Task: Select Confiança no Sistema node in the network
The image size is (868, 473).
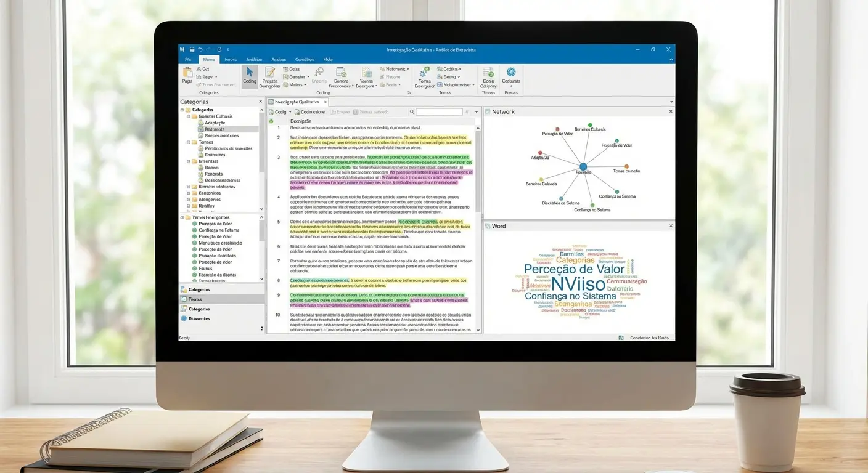Action: (592, 204)
